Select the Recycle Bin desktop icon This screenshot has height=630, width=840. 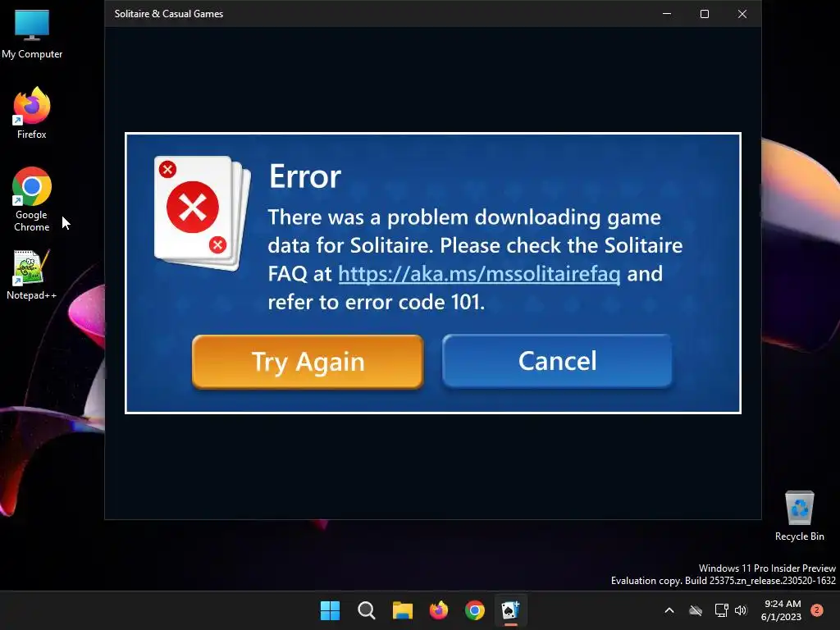click(x=799, y=516)
